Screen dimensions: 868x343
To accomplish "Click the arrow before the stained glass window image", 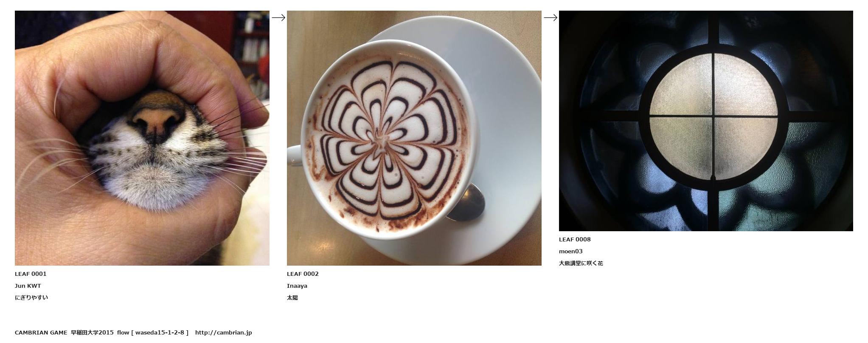I will (551, 17).
